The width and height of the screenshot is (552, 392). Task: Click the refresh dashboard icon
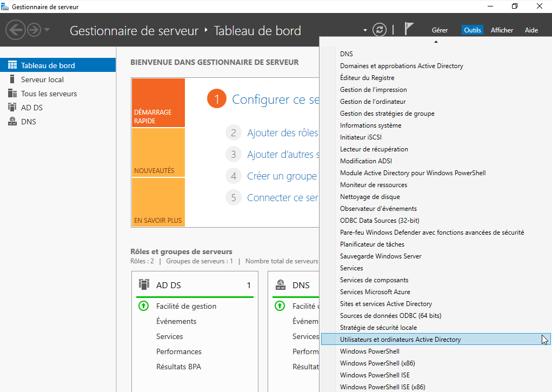(381, 30)
